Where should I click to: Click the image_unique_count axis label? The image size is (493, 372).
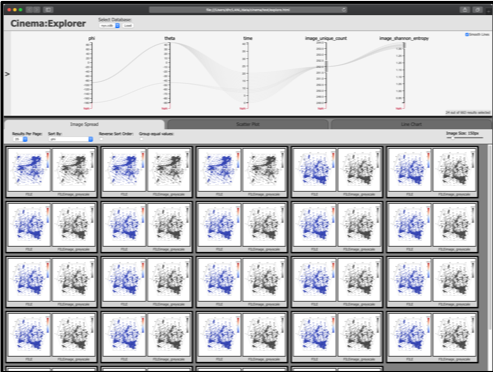click(326, 38)
